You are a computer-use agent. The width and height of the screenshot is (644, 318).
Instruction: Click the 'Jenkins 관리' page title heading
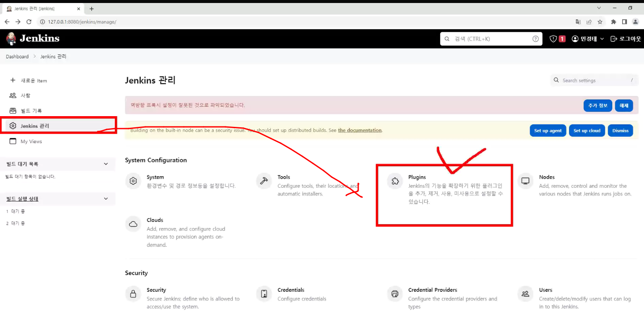[150, 81]
